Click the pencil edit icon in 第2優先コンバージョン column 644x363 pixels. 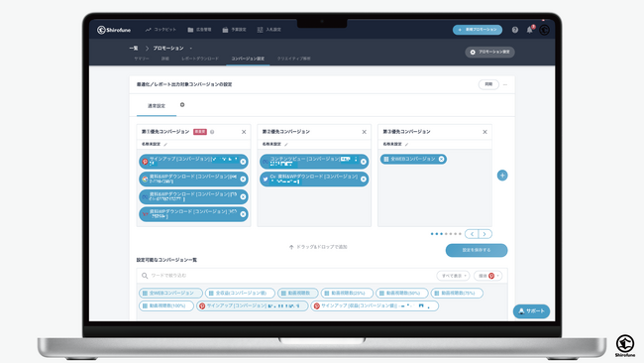click(286, 144)
